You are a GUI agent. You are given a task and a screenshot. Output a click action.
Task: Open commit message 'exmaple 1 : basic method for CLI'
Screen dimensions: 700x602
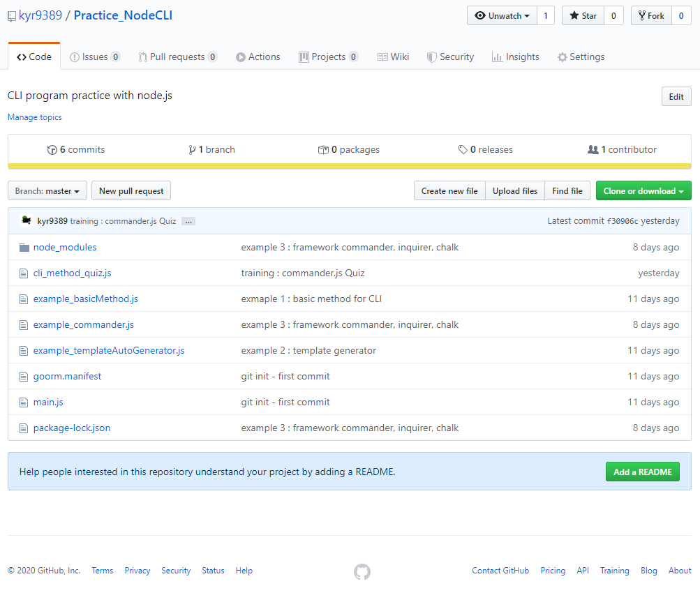click(x=311, y=299)
